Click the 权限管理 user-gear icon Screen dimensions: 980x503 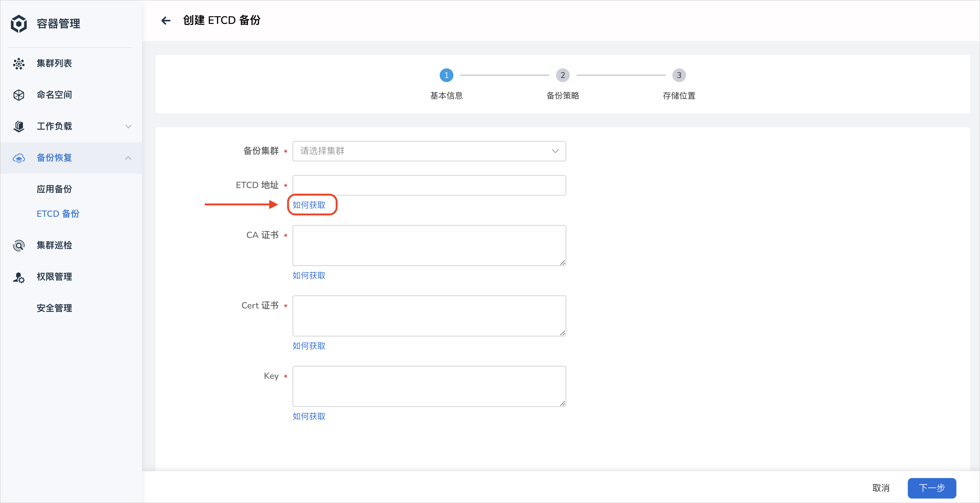[x=18, y=277]
